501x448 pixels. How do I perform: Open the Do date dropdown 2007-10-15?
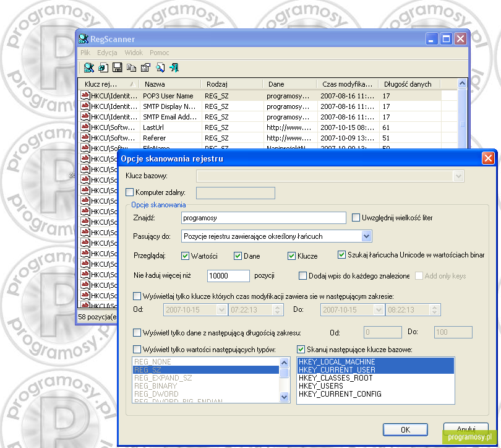pos(379,309)
